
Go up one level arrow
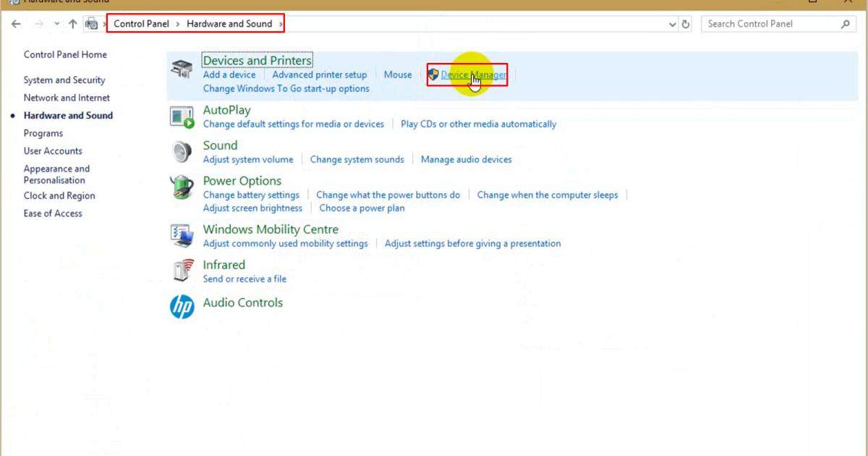tap(72, 24)
